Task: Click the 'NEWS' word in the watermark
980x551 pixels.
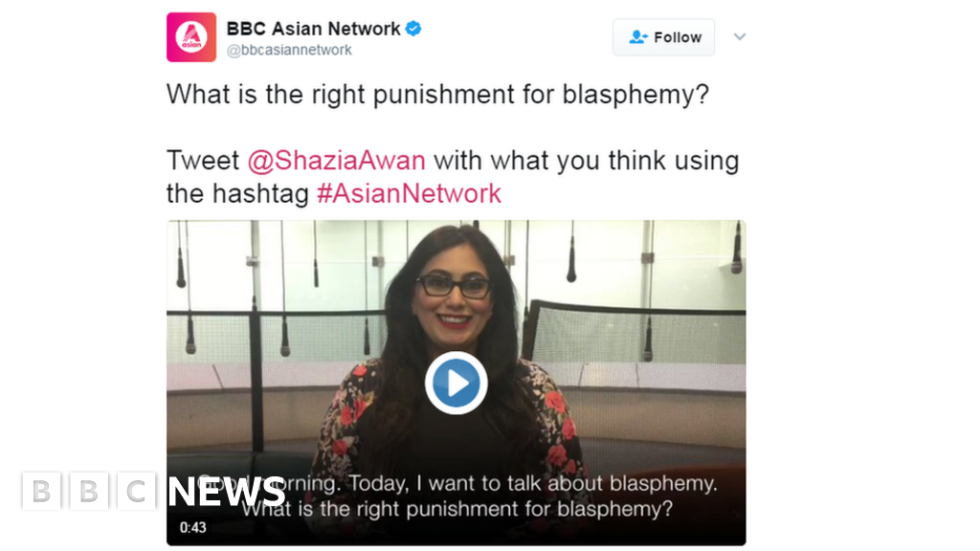Action: [227, 492]
